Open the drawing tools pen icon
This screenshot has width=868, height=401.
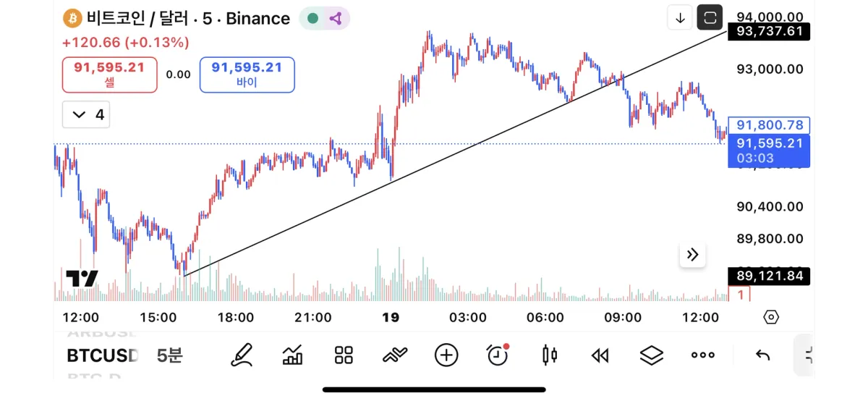(242, 355)
